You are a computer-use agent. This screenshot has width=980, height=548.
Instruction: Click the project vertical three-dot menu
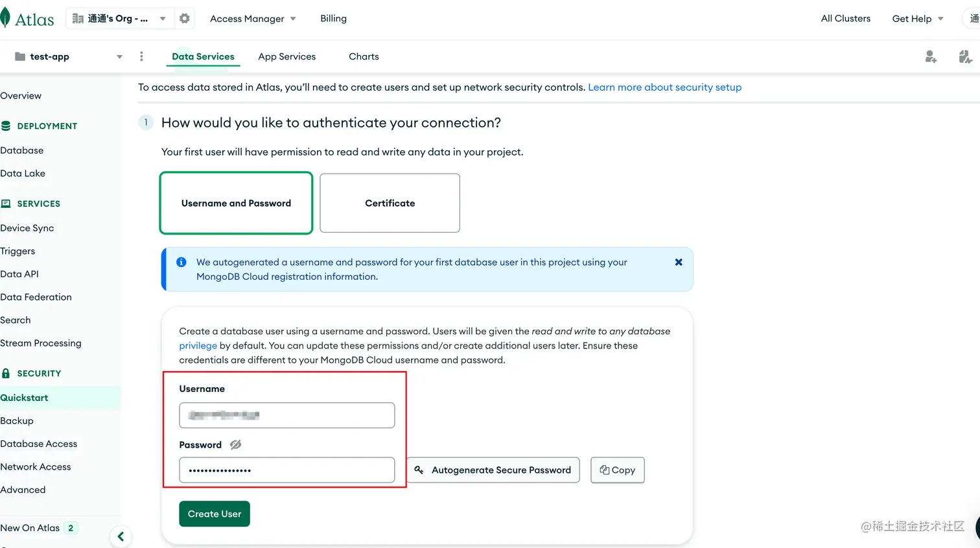pos(141,56)
